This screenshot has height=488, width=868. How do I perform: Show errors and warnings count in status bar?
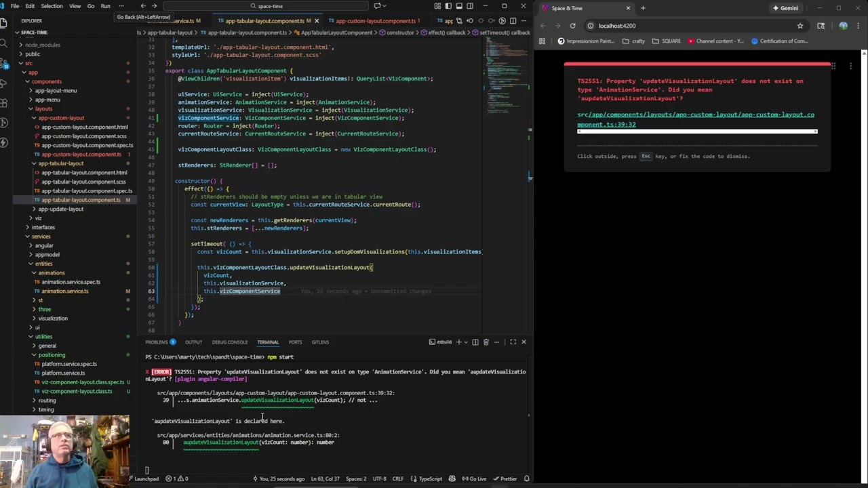pyautogui.click(x=178, y=479)
